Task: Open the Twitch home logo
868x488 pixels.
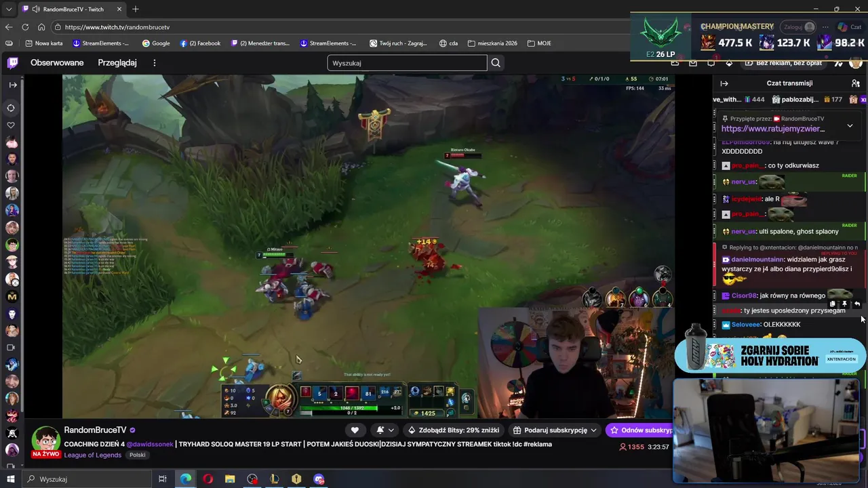Action: click(x=12, y=63)
